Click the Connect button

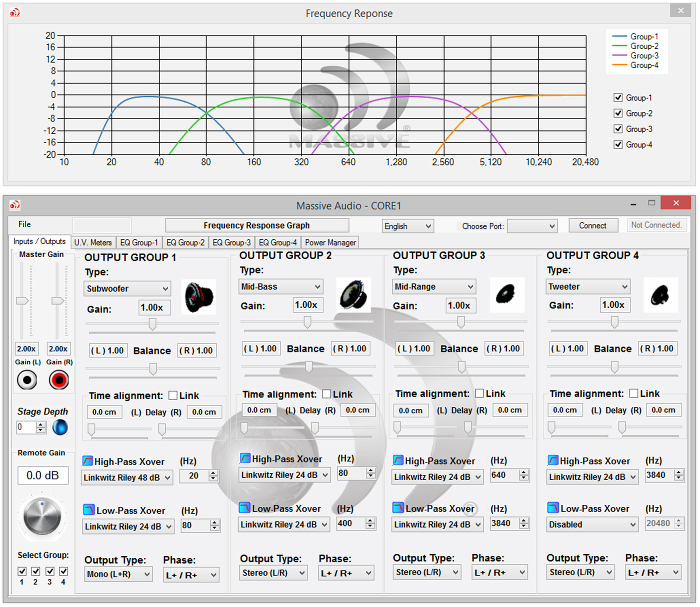(x=593, y=225)
